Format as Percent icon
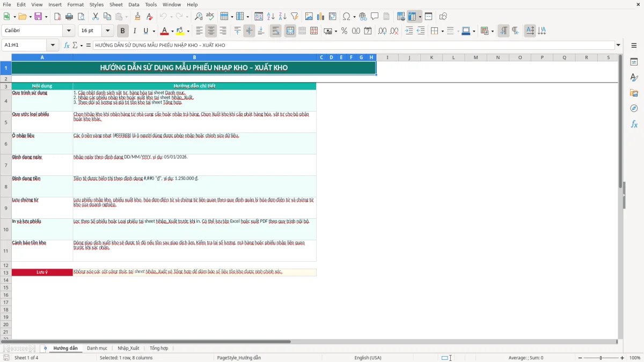The image size is (644, 362). tap(344, 31)
